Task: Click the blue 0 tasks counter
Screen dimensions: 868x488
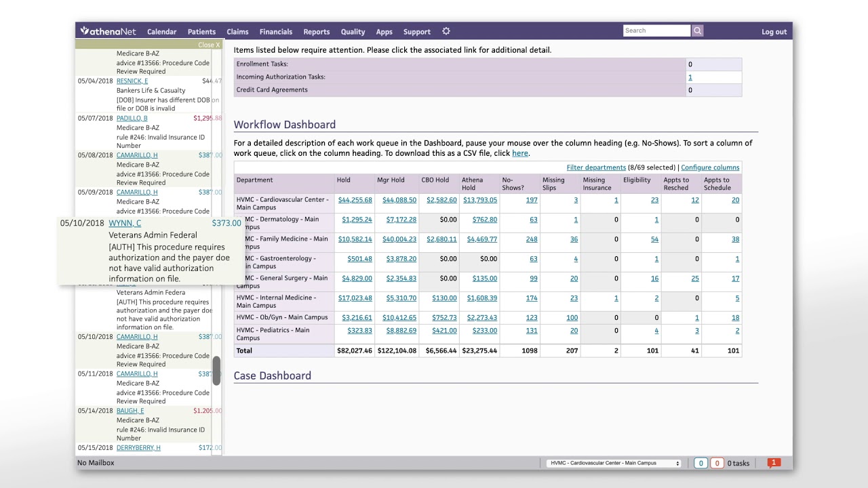Action: click(701, 463)
